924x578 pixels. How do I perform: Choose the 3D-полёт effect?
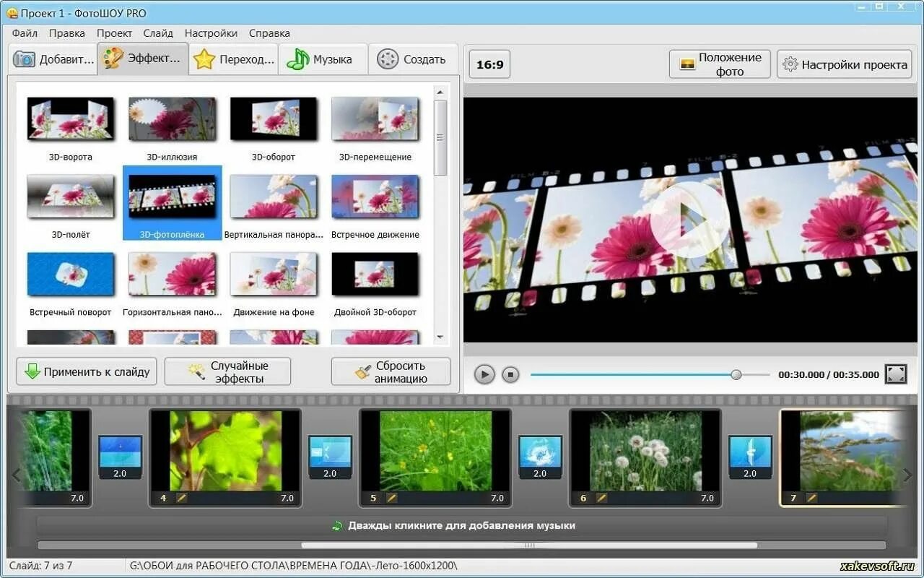[x=71, y=197]
